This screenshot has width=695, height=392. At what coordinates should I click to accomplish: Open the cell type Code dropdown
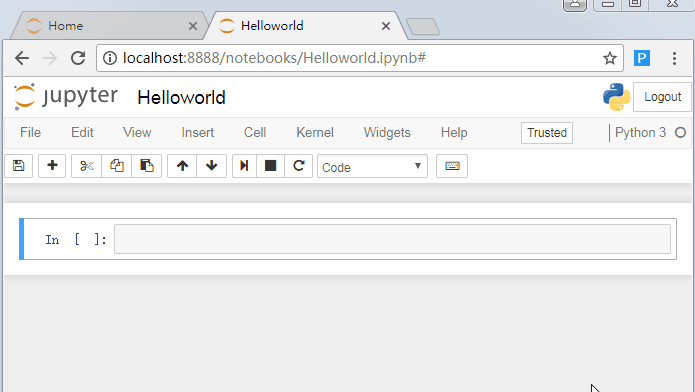372,166
